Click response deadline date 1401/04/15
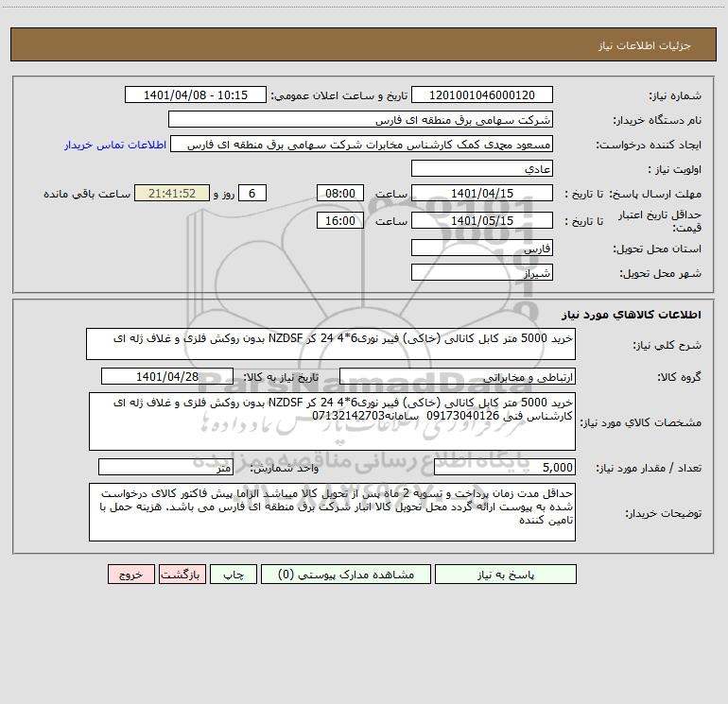728x704 pixels. (482, 193)
